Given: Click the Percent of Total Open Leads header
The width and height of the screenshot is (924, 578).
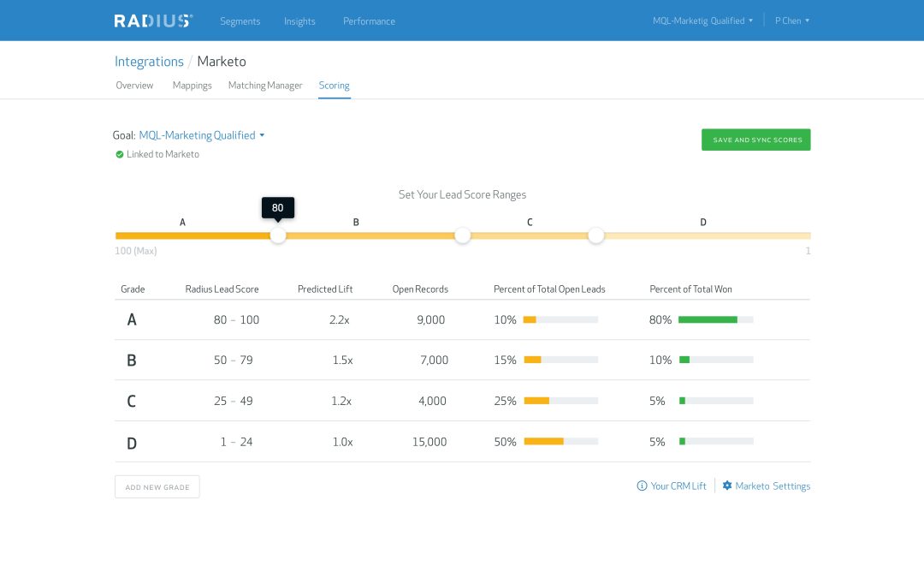Looking at the screenshot, I should click(549, 289).
